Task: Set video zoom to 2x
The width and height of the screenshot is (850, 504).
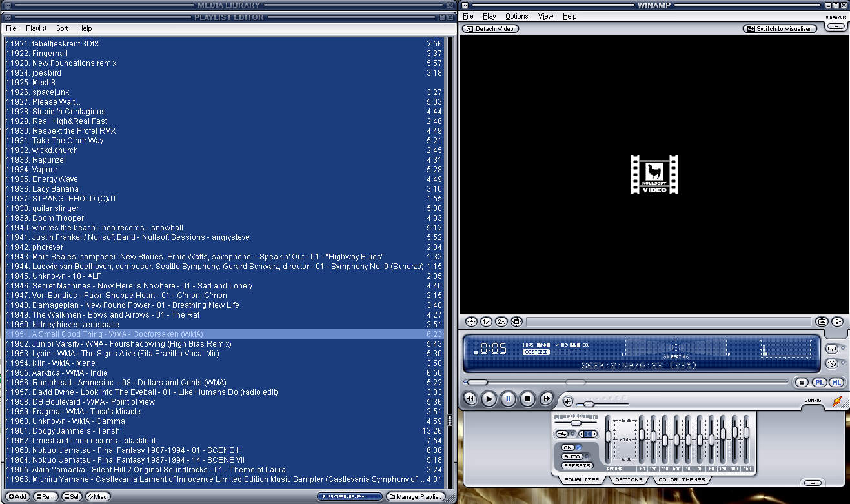Action: [501, 321]
